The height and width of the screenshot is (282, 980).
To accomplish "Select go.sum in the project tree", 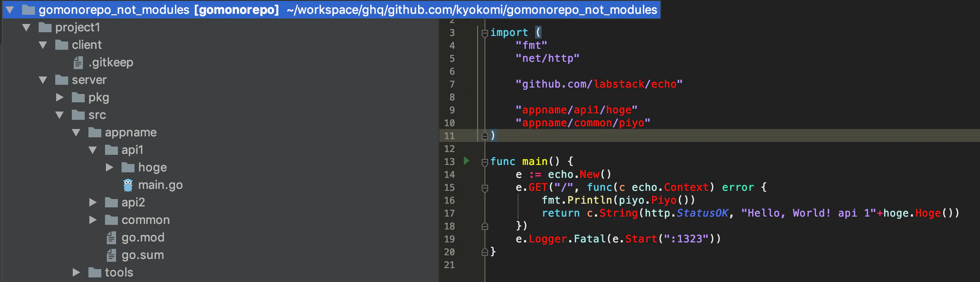I will pos(142,255).
